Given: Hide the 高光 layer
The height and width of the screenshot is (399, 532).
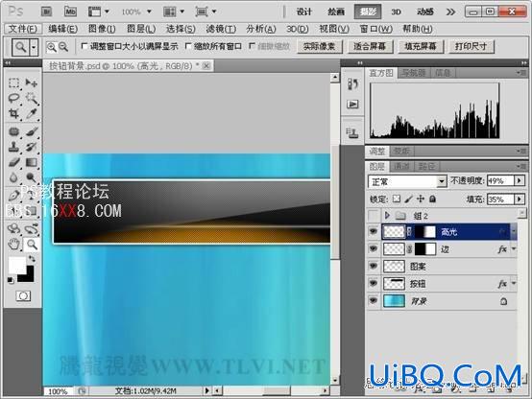Looking at the screenshot, I should tap(374, 231).
